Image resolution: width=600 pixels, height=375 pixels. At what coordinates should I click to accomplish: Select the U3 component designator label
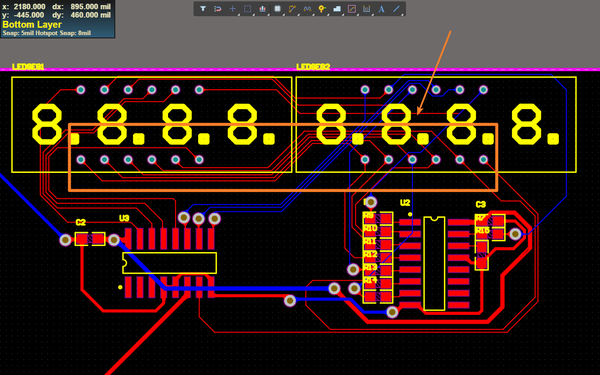(124, 218)
